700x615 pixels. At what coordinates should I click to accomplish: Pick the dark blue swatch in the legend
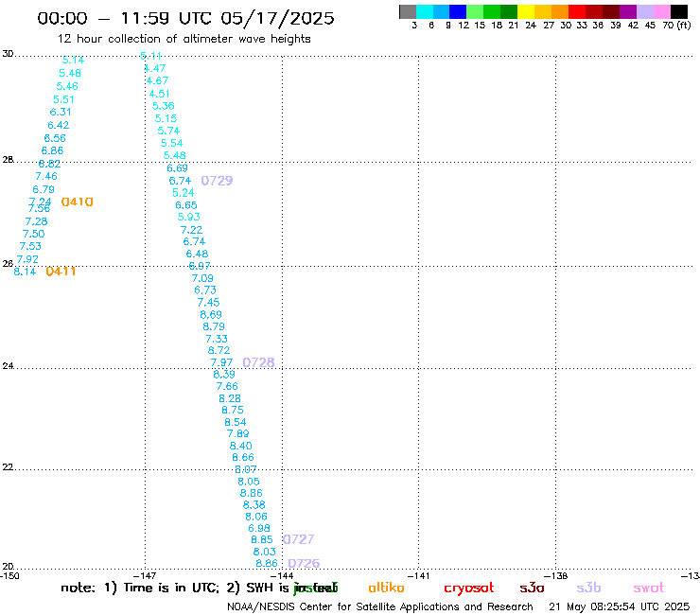click(x=458, y=11)
